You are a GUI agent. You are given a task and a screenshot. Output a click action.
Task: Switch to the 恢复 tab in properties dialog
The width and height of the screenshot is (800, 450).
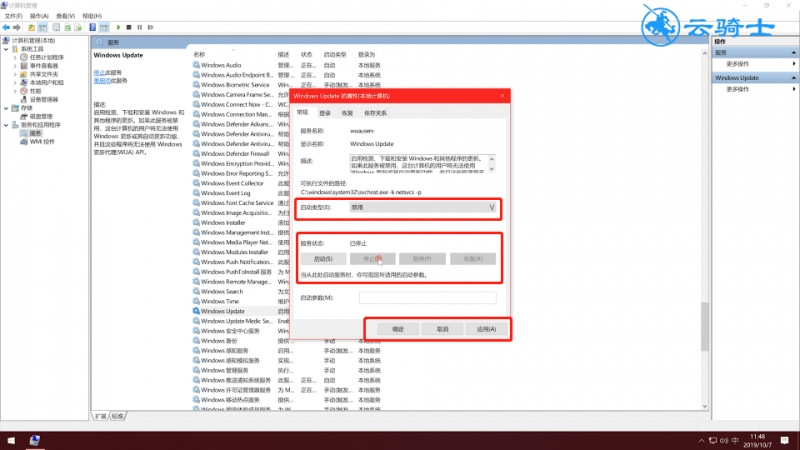click(x=347, y=113)
